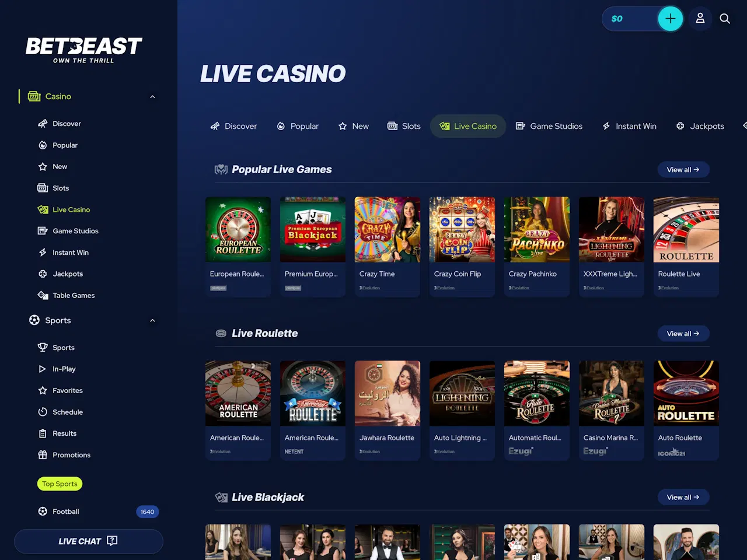Open the Promotions gift icon
Image resolution: width=747 pixels, height=560 pixels.
point(43,455)
